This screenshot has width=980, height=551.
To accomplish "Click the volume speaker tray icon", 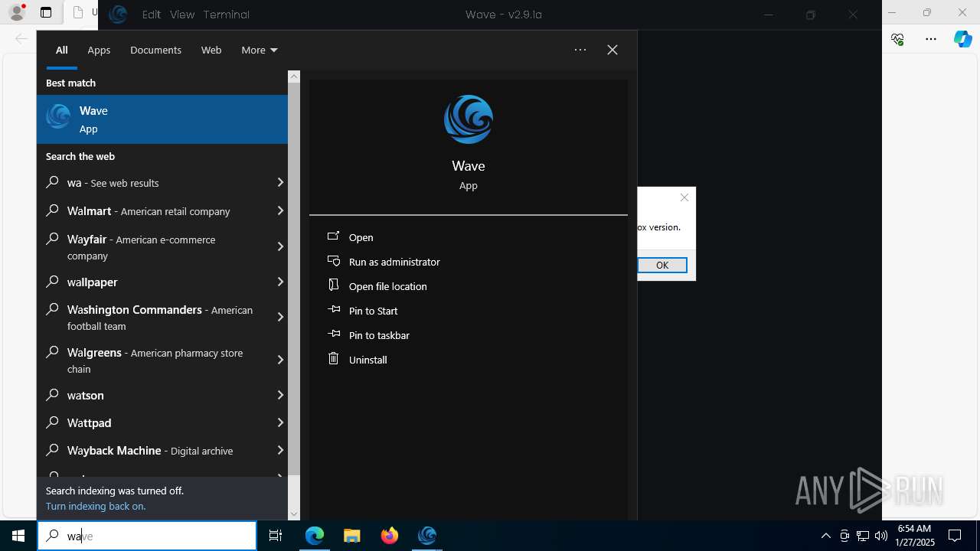I will [881, 536].
